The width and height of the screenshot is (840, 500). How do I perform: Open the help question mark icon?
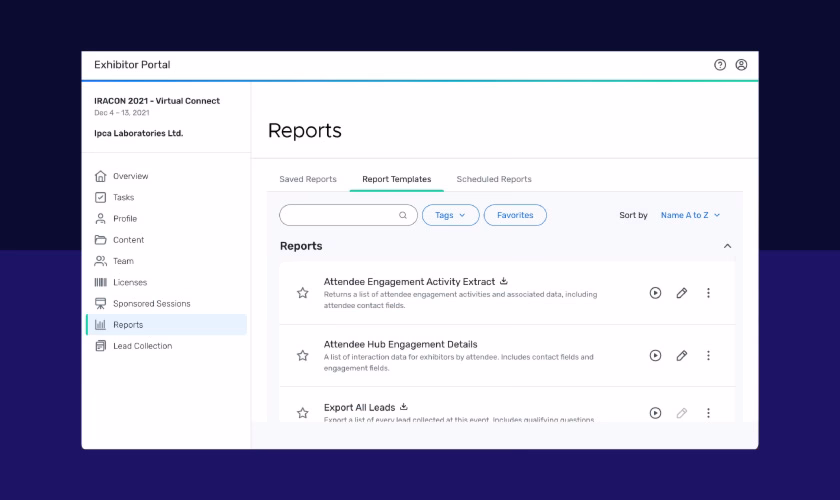click(x=720, y=65)
